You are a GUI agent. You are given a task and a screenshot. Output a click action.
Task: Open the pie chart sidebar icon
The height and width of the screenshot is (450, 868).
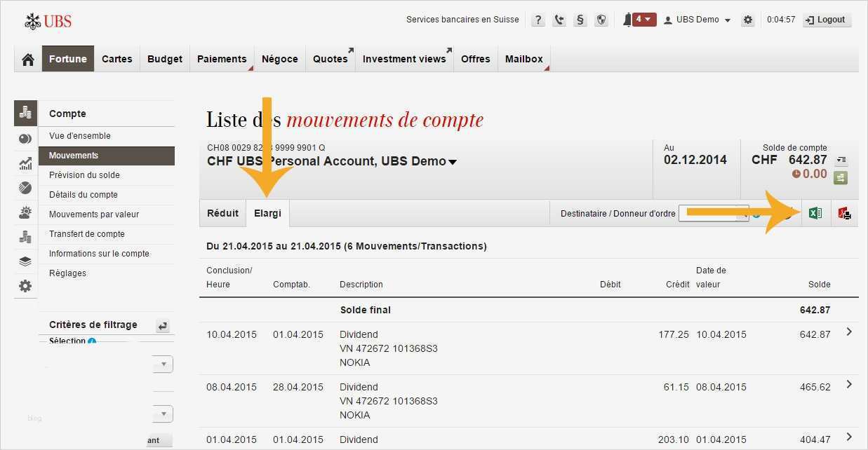(x=25, y=139)
